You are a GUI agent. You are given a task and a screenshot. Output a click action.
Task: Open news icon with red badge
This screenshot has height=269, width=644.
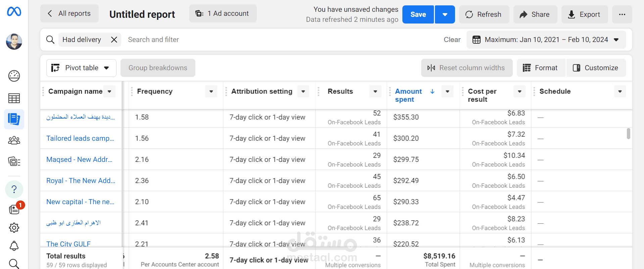coord(15,209)
